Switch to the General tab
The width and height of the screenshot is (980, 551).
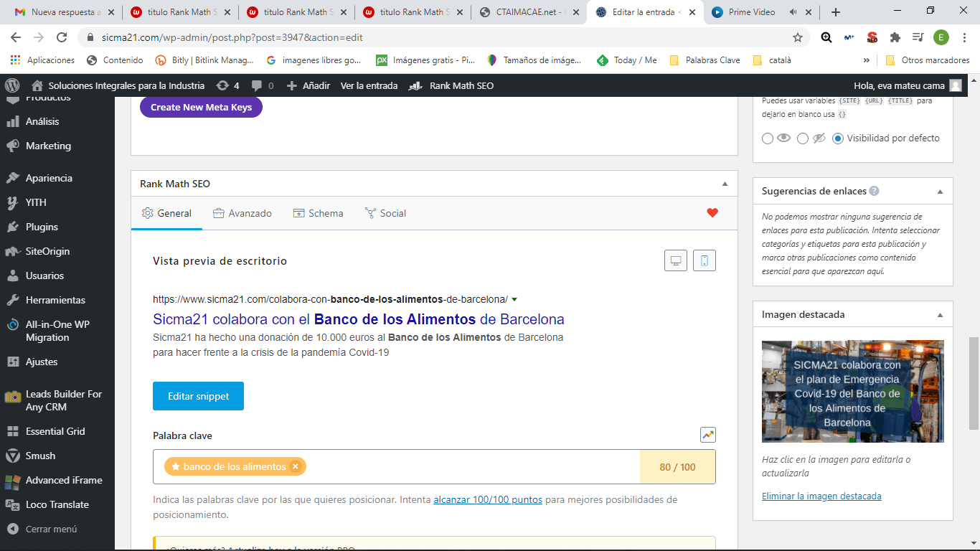166,213
